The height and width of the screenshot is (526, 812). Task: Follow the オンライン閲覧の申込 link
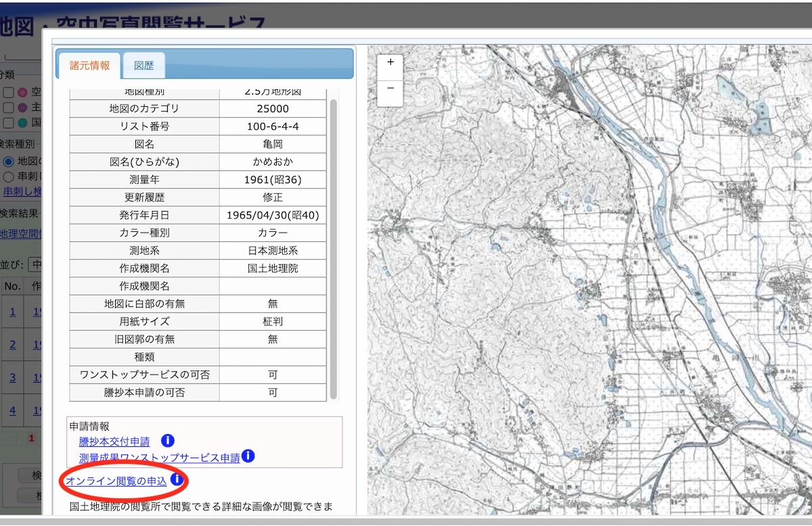[116, 481]
